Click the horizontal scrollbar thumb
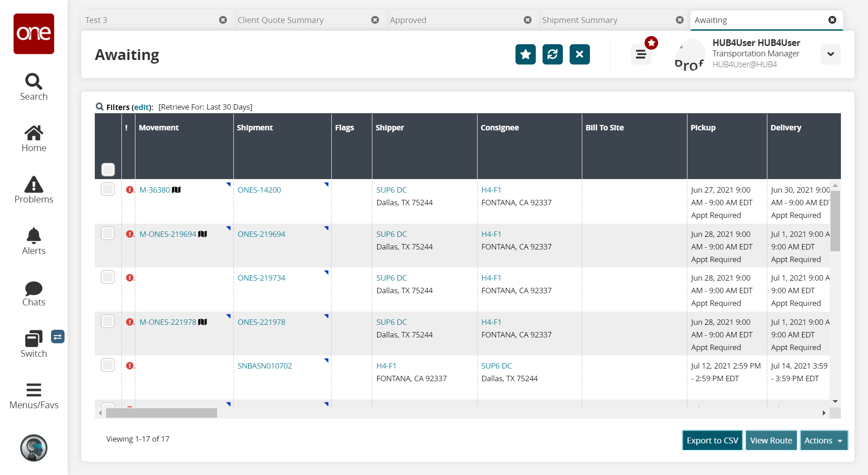The width and height of the screenshot is (868, 475). coord(161,413)
